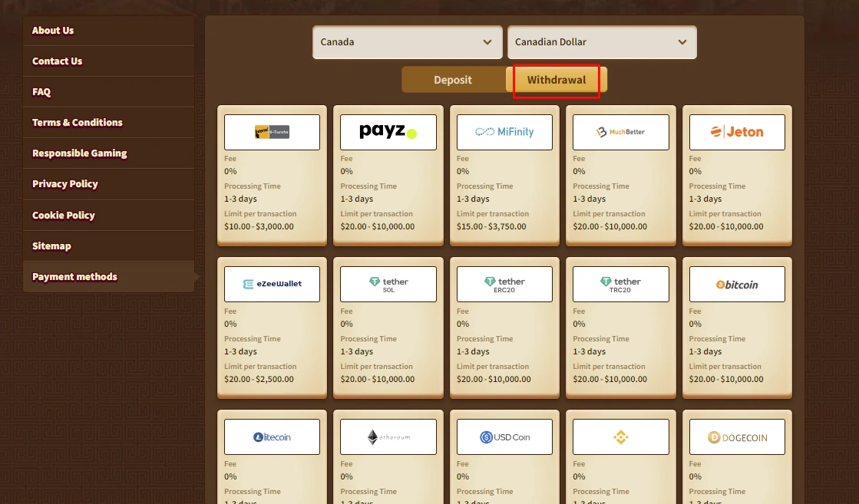This screenshot has width=859, height=504.
Task: Switch to the Deposit toggle
Action: [453, 80]
